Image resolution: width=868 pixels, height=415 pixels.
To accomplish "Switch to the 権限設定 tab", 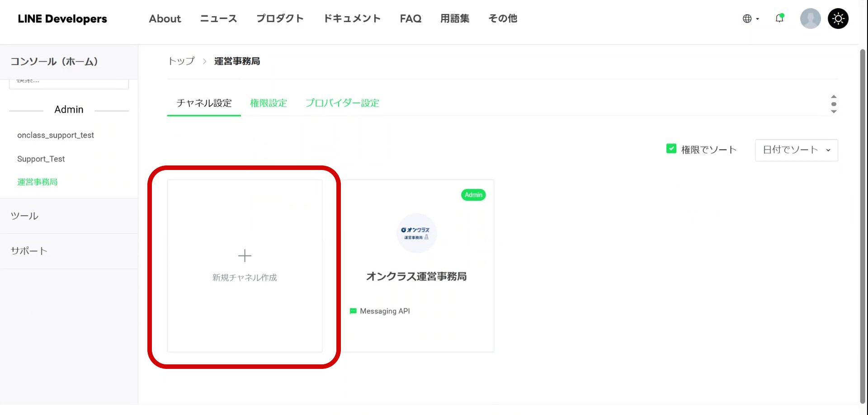I will (x=269, y=103).
